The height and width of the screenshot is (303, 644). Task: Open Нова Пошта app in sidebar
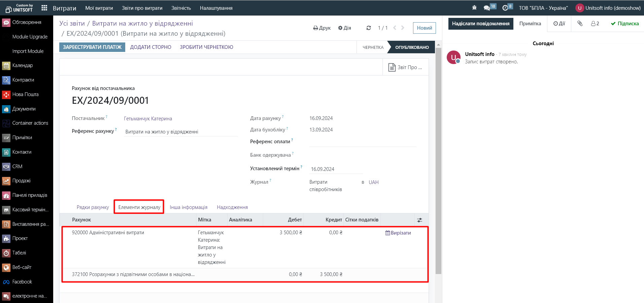[x=25, y=94]
